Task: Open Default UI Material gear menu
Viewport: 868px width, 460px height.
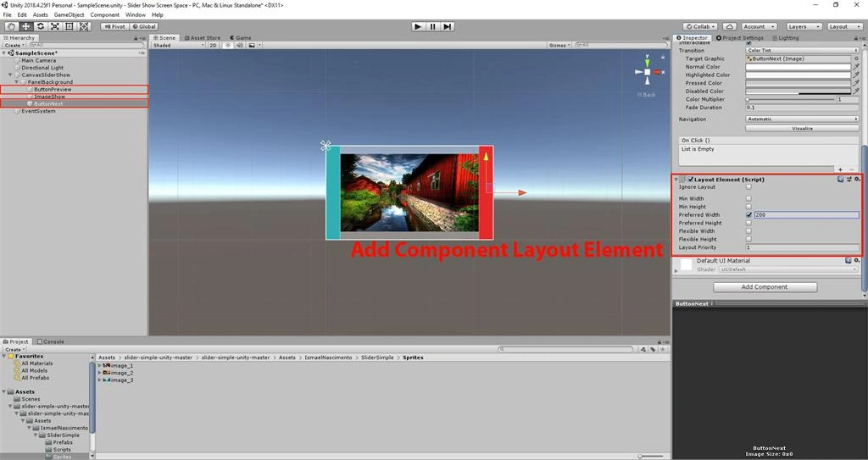Action: tap(857, 261)
